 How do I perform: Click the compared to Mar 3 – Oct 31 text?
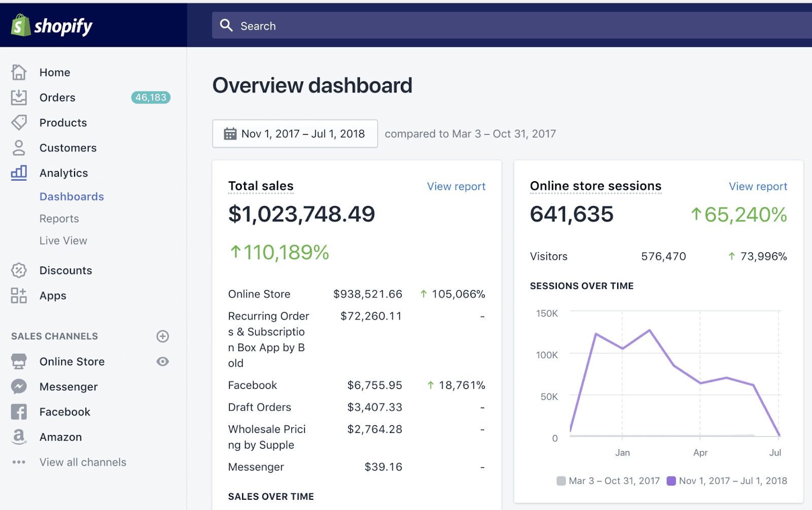pyautogui.click(x=470, y=133)
